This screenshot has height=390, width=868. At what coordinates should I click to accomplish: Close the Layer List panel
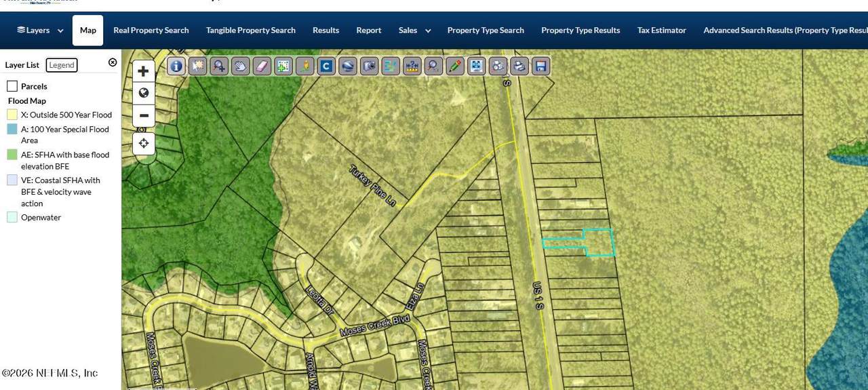click(x=113, y=62)
